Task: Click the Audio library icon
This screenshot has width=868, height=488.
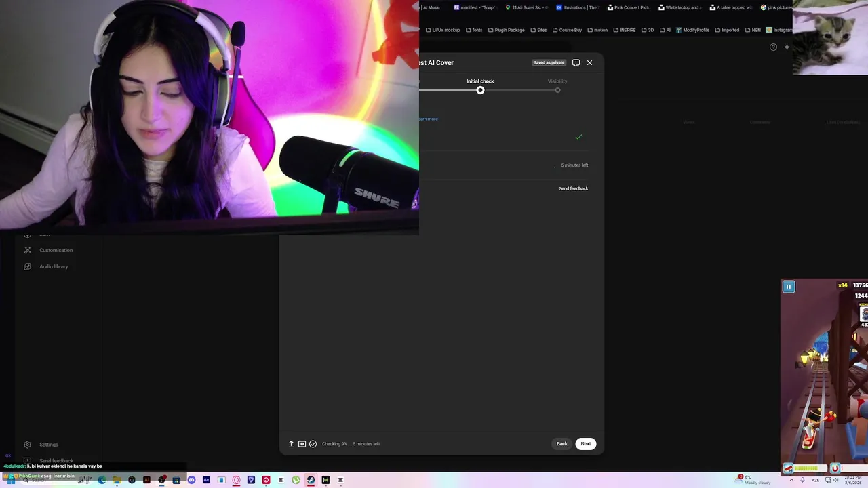Action: coord(27,266)
